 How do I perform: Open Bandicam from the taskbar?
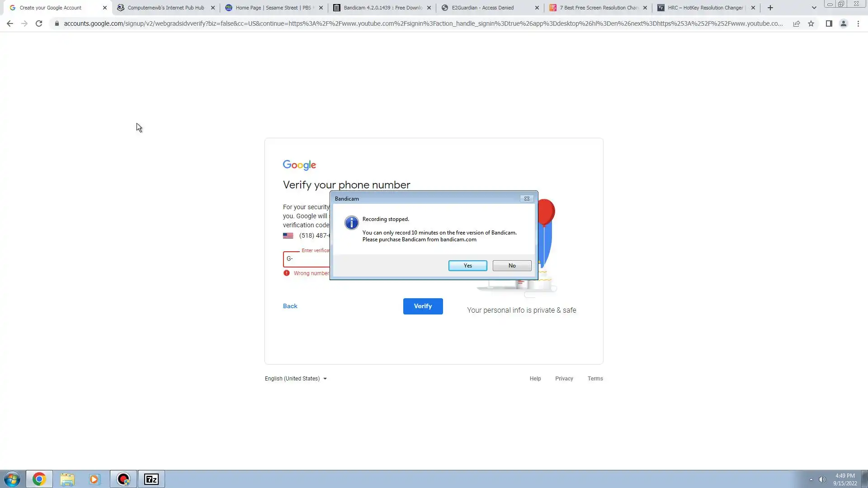[x=123, y=479]
